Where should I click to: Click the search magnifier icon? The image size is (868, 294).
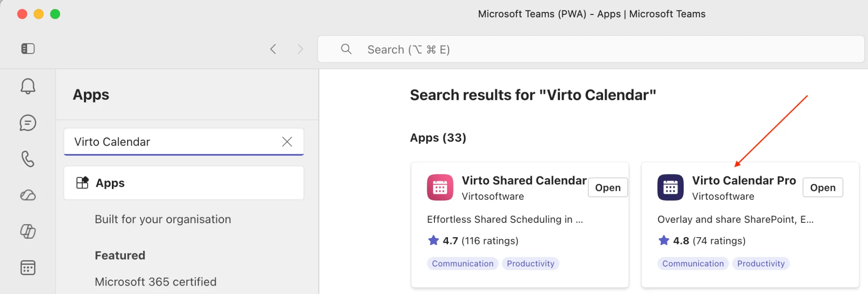(346, 49)
